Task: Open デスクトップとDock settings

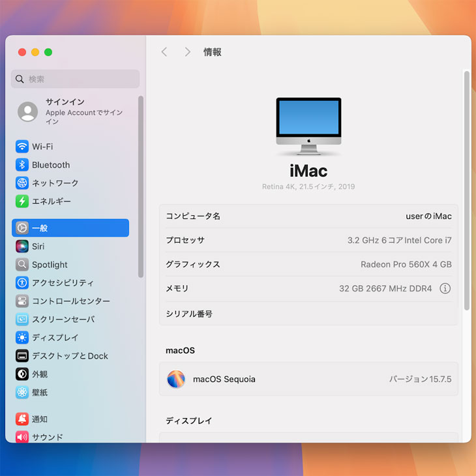Action: tap(70, 356)
